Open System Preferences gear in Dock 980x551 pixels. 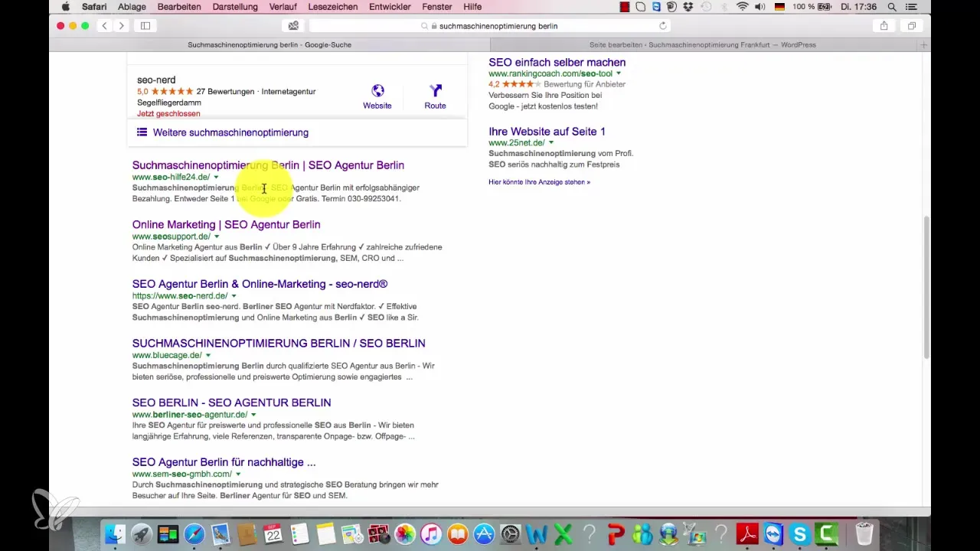coord(510,533)
